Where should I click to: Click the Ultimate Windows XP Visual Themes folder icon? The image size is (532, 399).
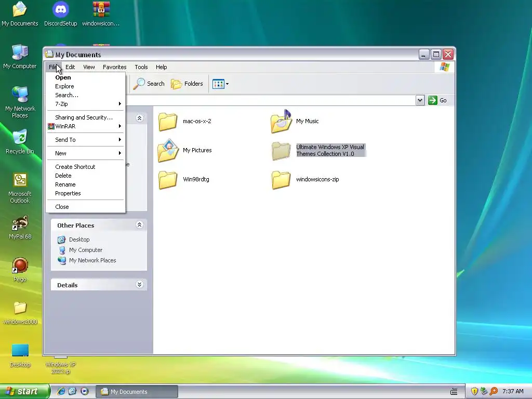(x=281, y=151)
